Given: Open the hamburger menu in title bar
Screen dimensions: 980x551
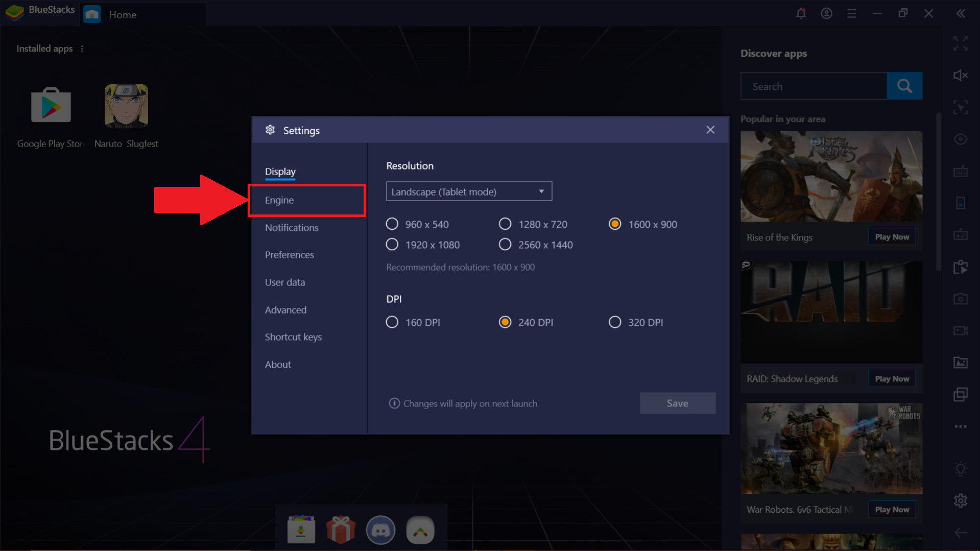Looking at the screenshot, I should tap(852, 14).
